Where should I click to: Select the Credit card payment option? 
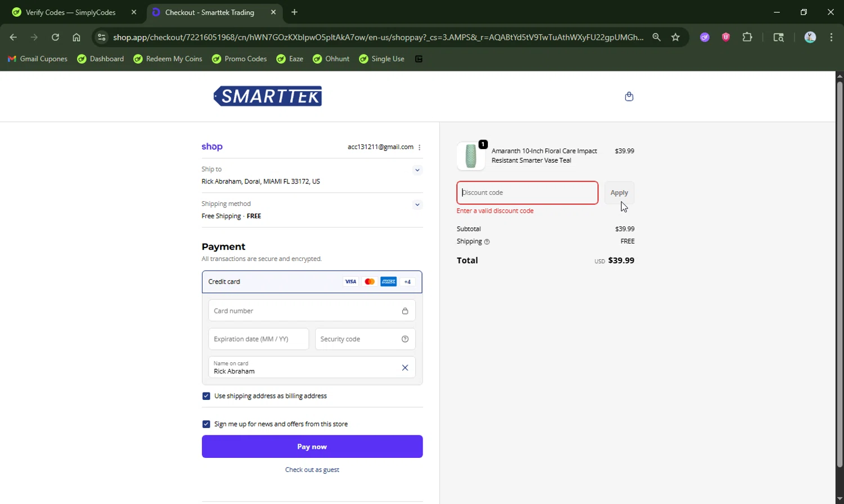point(312,282)
